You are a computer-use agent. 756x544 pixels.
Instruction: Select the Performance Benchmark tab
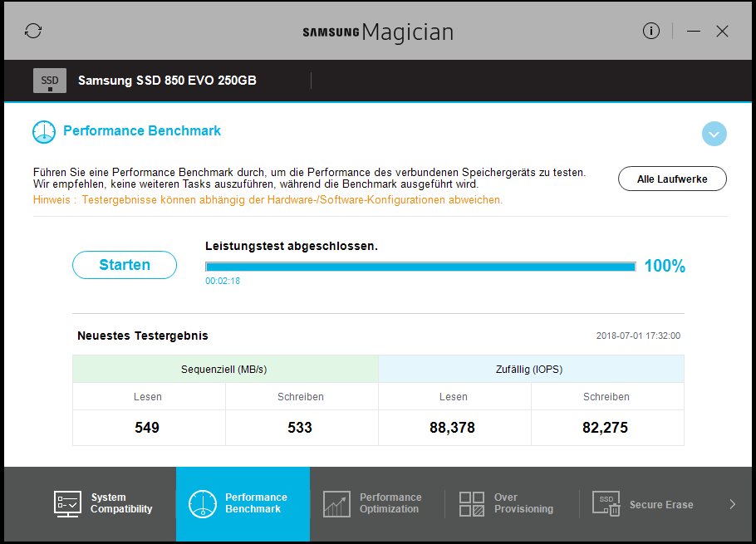coord(243,503)
